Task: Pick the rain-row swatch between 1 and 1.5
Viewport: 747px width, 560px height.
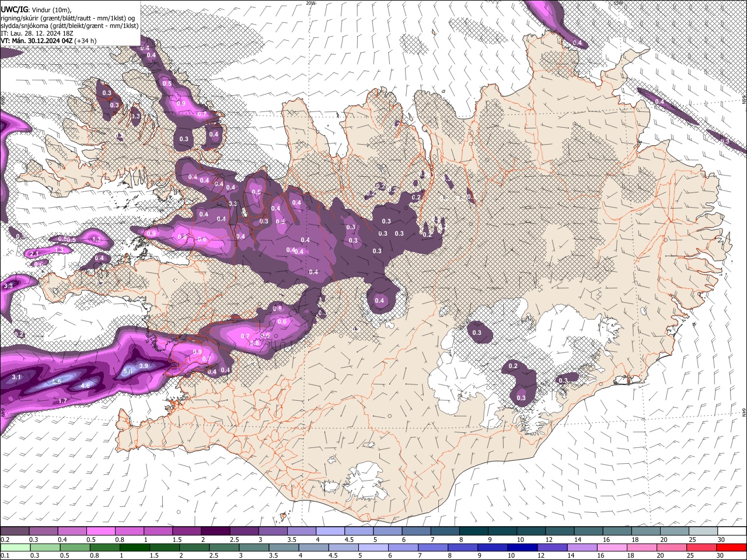Action: [x=135, y=547]
